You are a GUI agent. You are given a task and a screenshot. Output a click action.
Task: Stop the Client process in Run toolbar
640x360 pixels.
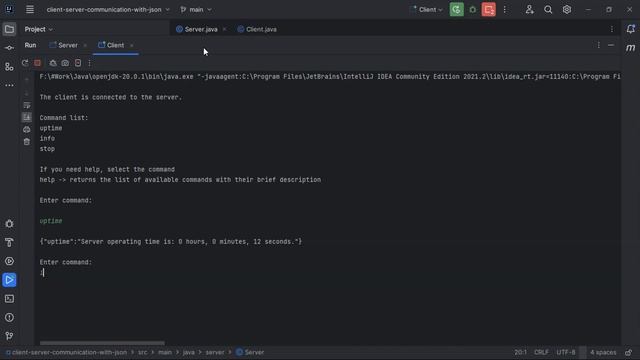tap(38, 63)
